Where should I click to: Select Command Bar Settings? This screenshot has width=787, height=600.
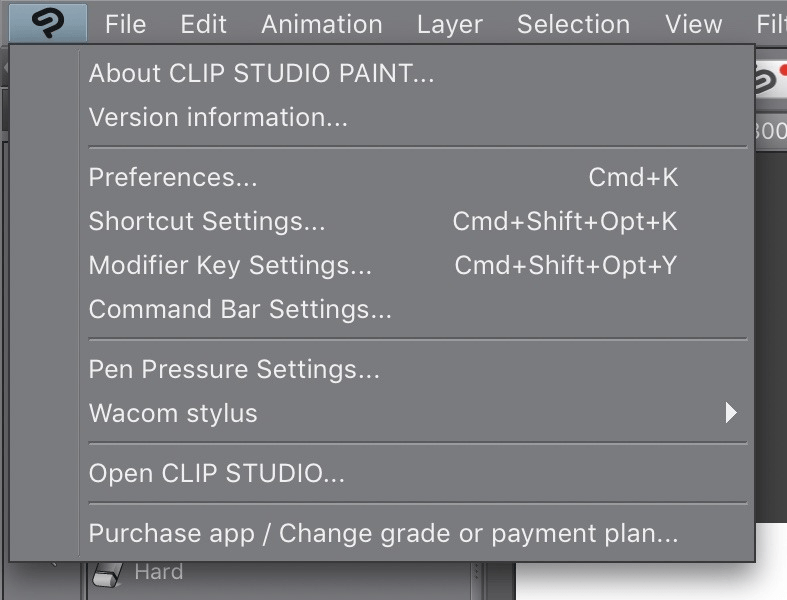point(240,309)
